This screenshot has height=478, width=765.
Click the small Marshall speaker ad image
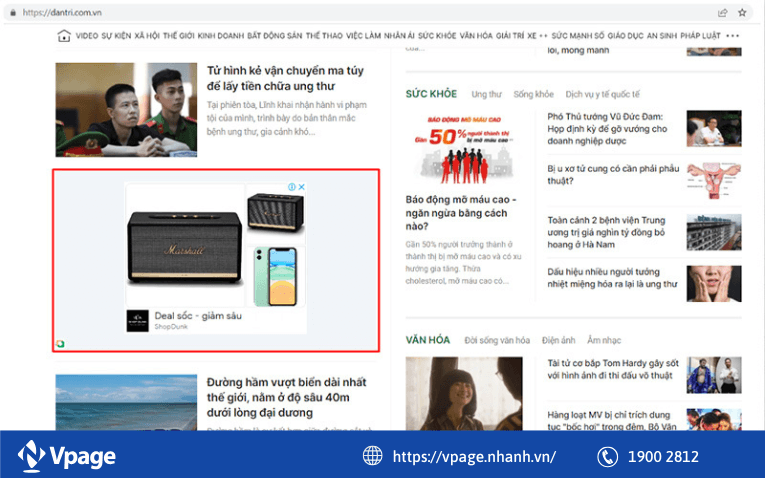tap(276, 213)
